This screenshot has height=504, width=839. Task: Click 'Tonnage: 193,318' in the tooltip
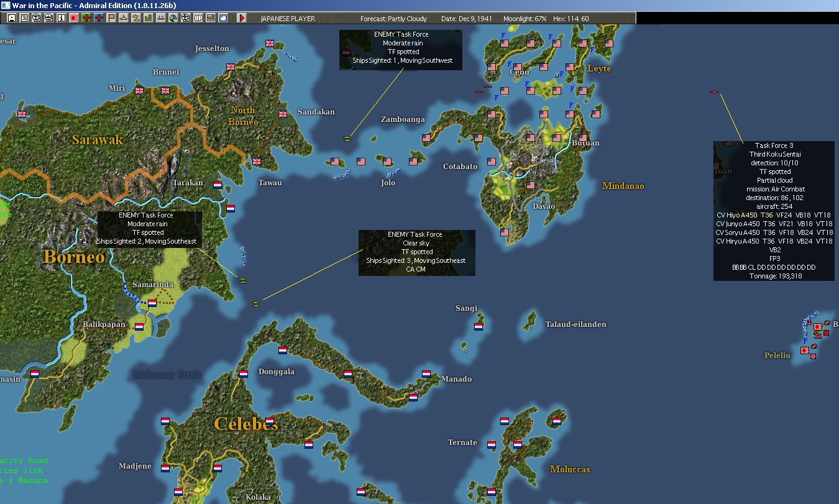click(774, 276)
